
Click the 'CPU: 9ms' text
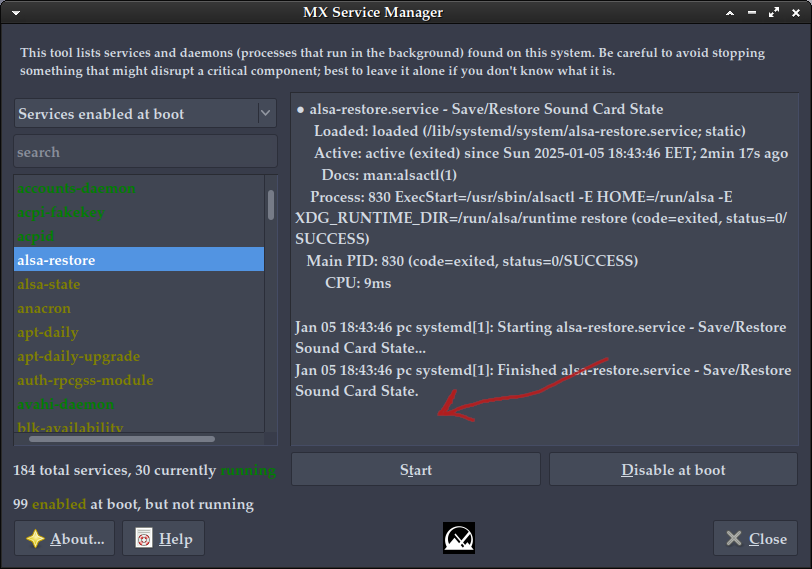(358, 283)
